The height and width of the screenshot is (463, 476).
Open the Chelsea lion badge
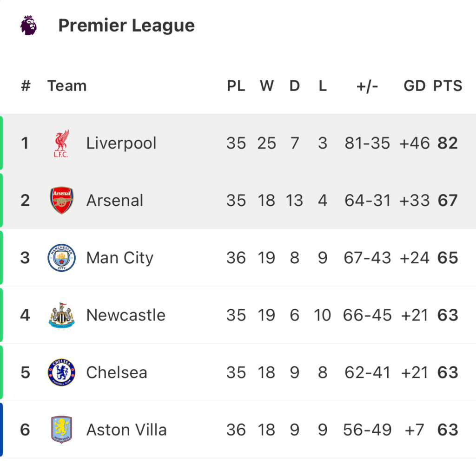pos(62,372)
